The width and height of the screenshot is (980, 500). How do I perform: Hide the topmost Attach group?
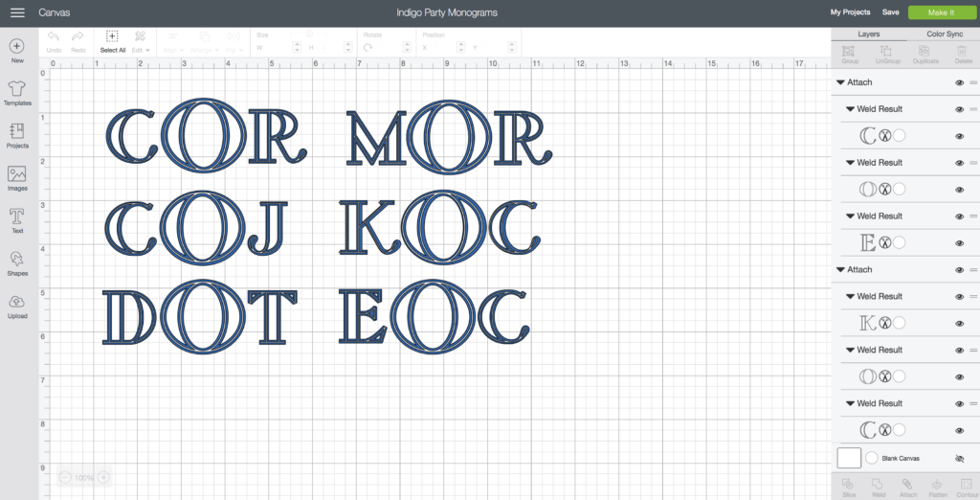[959, 82]
